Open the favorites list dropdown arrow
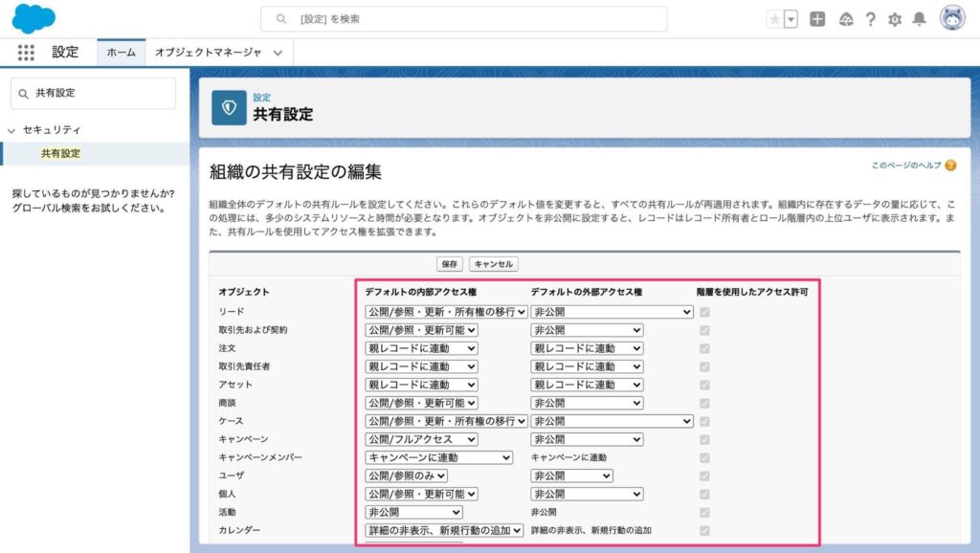This screenshot has width=980, height=553. (791, 19)
